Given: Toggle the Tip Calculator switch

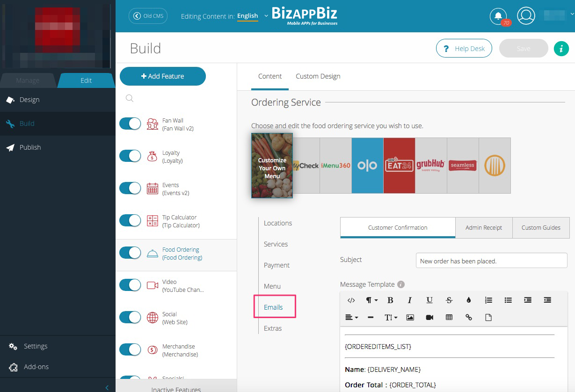Looking at the screenshot, I should [x=130, y=220].
